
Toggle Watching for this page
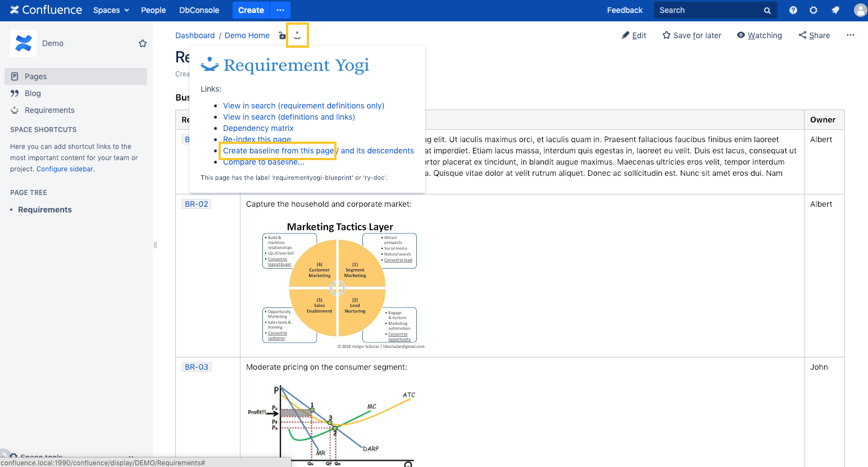click(x=760, y=35)
